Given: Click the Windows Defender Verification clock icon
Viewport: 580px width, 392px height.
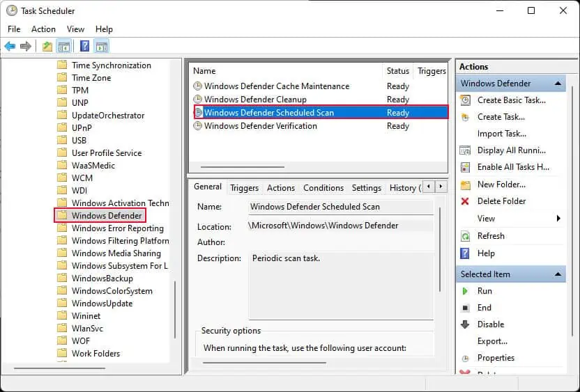Looking at the screenshot, I should (x=198, y=126).
